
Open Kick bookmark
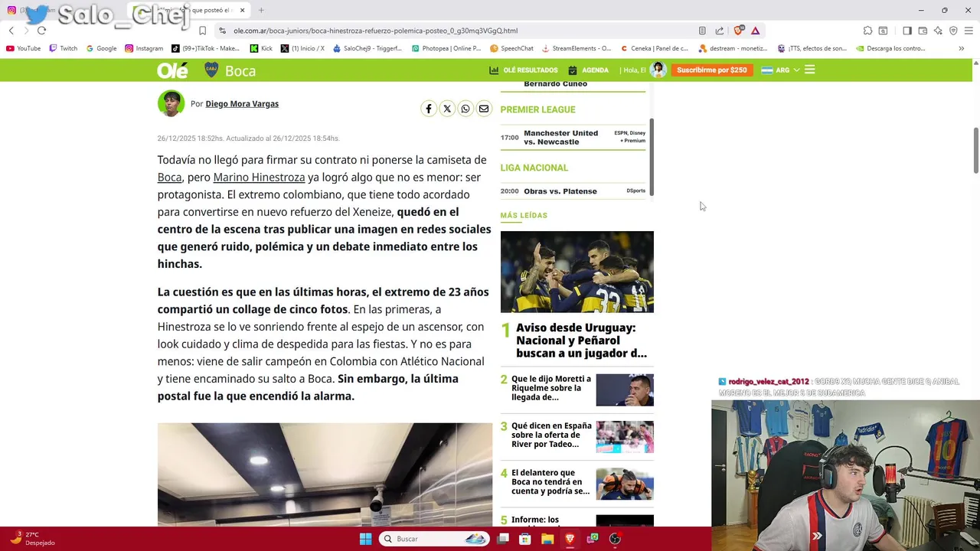pos(261,48)
